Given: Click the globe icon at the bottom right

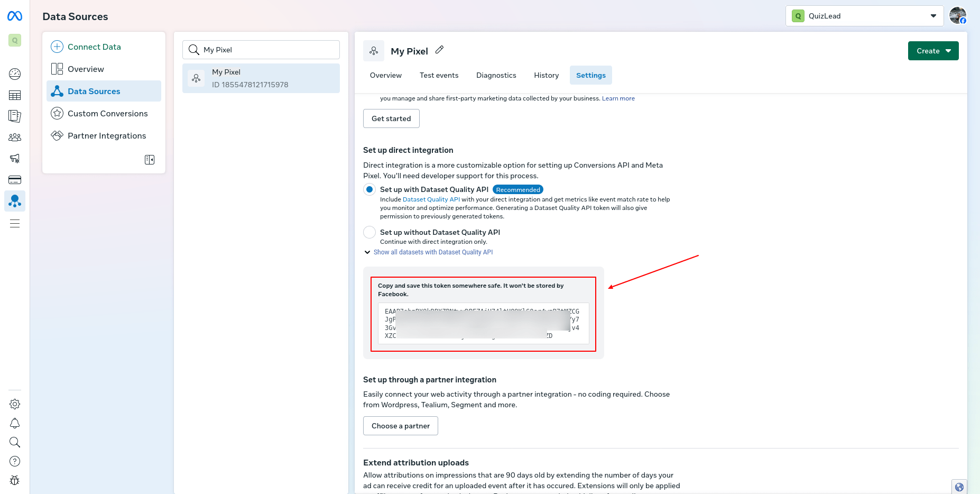Looking at the screenshot, I should [959, 487].
